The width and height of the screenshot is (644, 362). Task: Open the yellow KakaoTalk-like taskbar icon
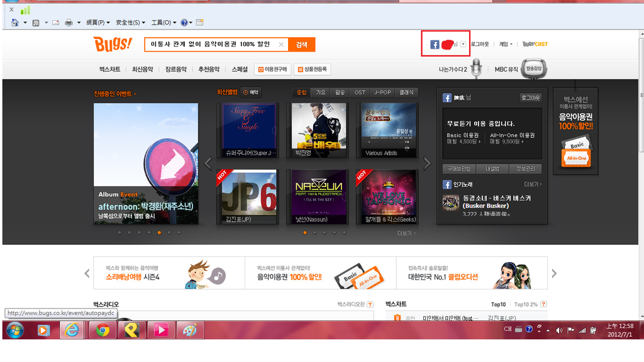click(132, 330)
